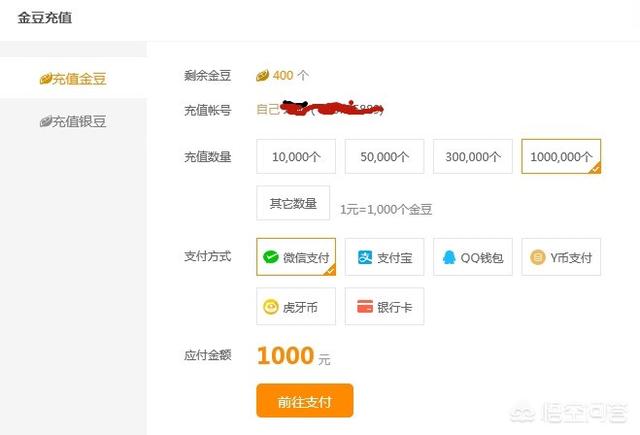Click the gold bean icon beside 400
This screenshot has width=640, height=435.
tap(262, 75)
